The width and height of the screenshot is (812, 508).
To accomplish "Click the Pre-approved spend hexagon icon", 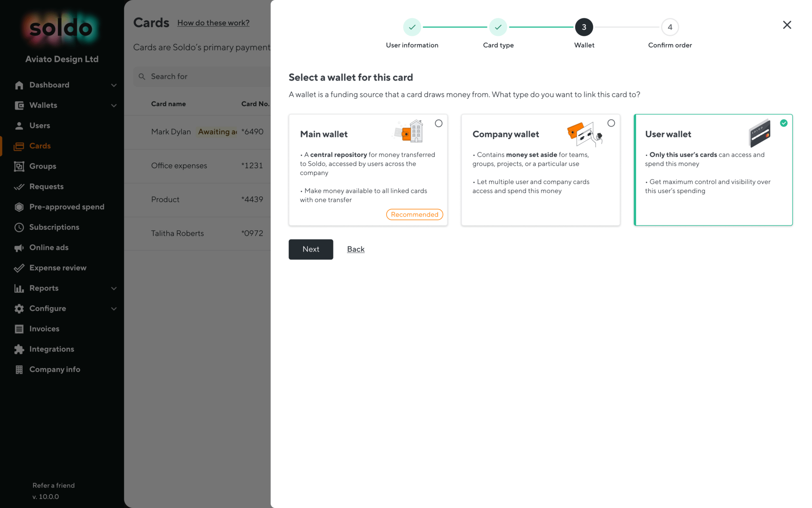I will (19, 207).
